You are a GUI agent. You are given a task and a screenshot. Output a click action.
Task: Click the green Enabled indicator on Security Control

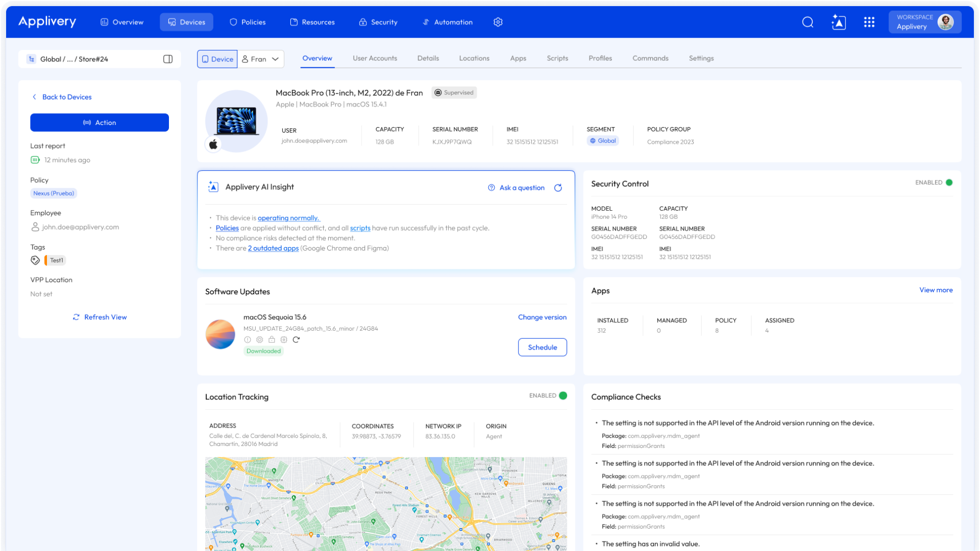pyautogui.click(x=949, y=182)
